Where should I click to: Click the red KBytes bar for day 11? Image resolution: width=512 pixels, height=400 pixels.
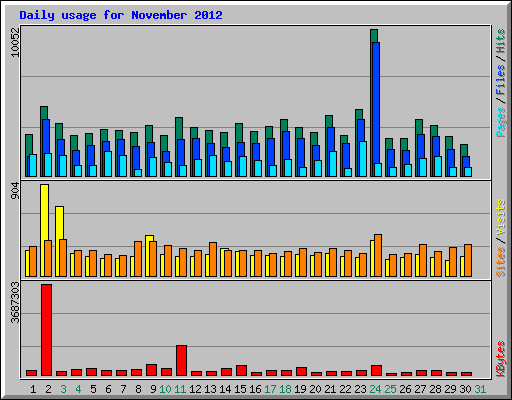[181, 361]
